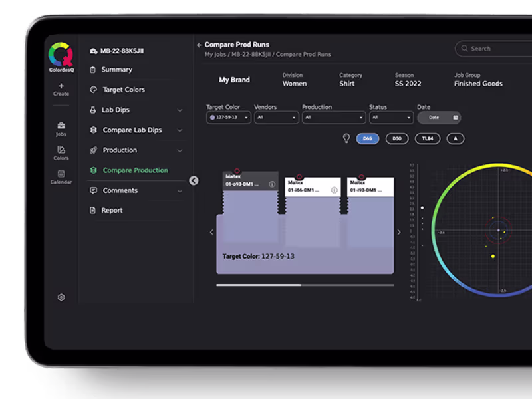Collapse the sidebar with the arrow button
The width and height of the screenshot is (532, 399).
(x=194, y=180)
